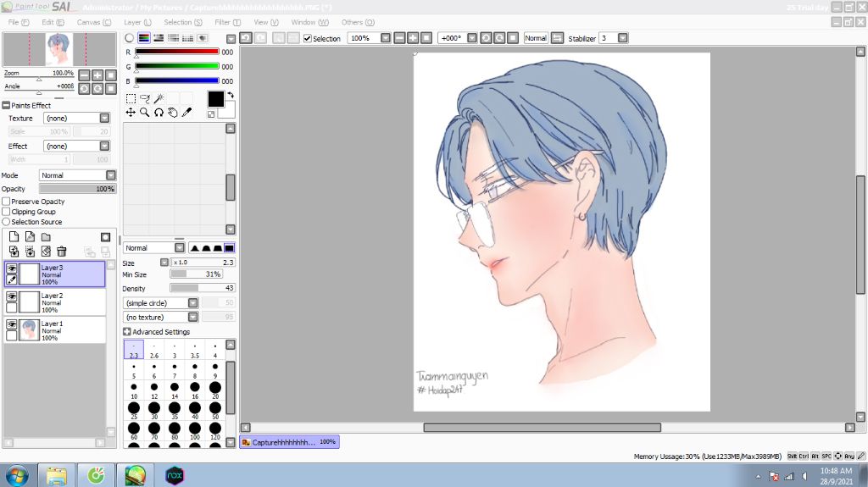This screenshot has width=868, height=487.
Task: Open brush blending mode Normal dropdown
Action: coord(180,248)
